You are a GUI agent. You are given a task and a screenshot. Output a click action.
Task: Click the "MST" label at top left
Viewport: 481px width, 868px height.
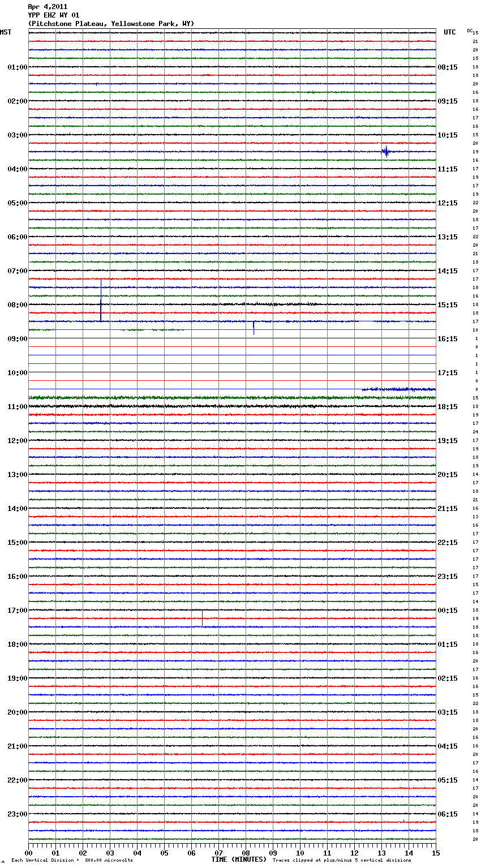pos(6,32)
